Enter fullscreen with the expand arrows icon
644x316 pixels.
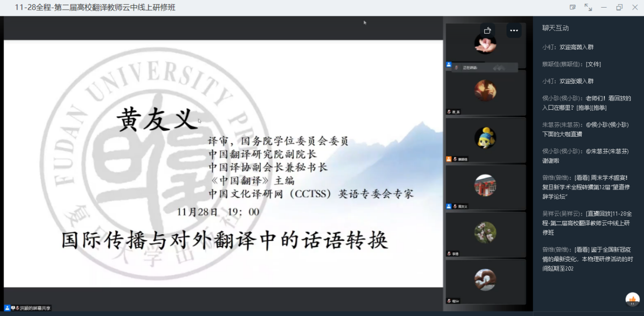tap(588, 7)
